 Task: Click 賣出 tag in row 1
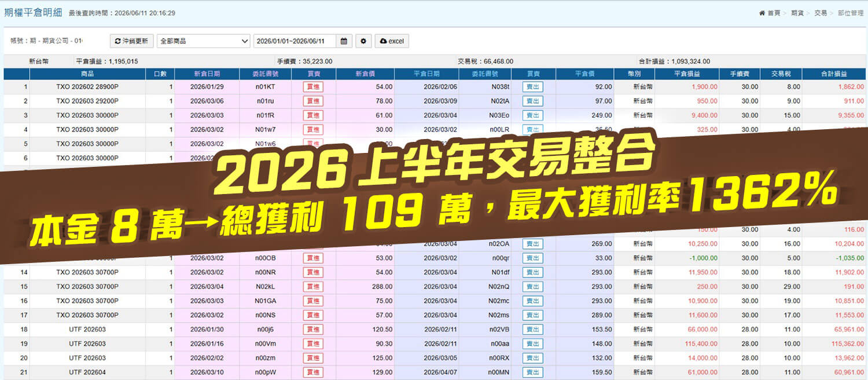pyautogui.click(x=533, y=87)
